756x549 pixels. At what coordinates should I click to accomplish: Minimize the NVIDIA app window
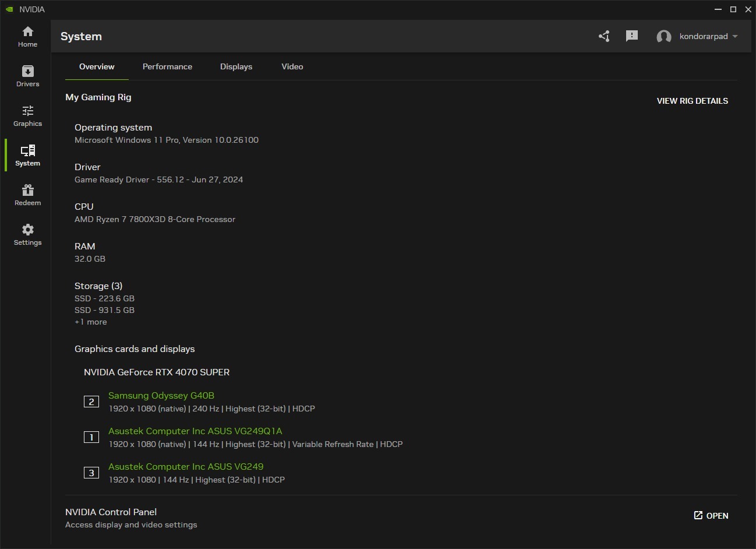718,9
